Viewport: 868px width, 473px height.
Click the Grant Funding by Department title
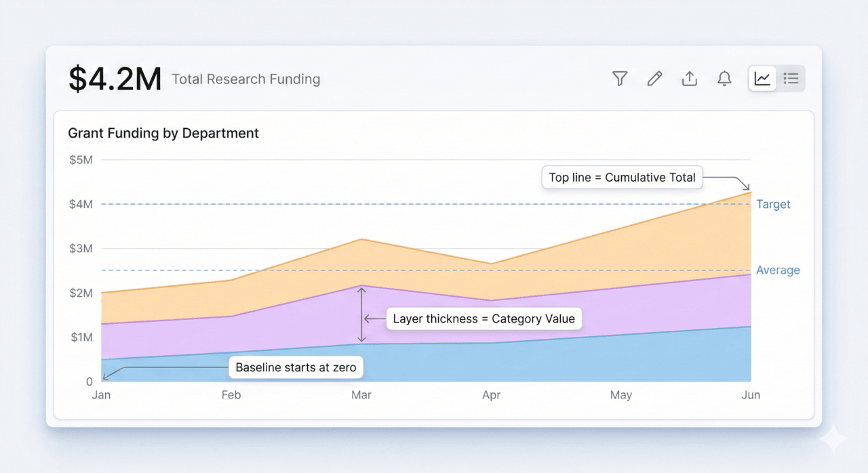point(163,133)
